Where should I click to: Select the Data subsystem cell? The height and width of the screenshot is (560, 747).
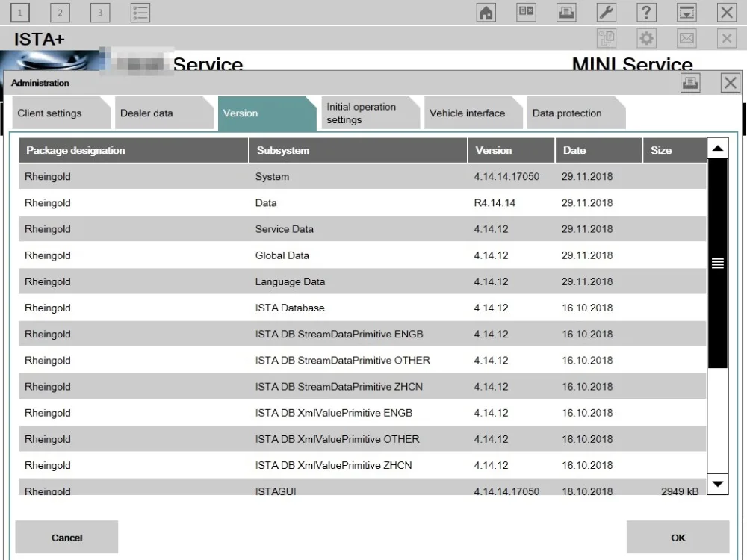266,203
